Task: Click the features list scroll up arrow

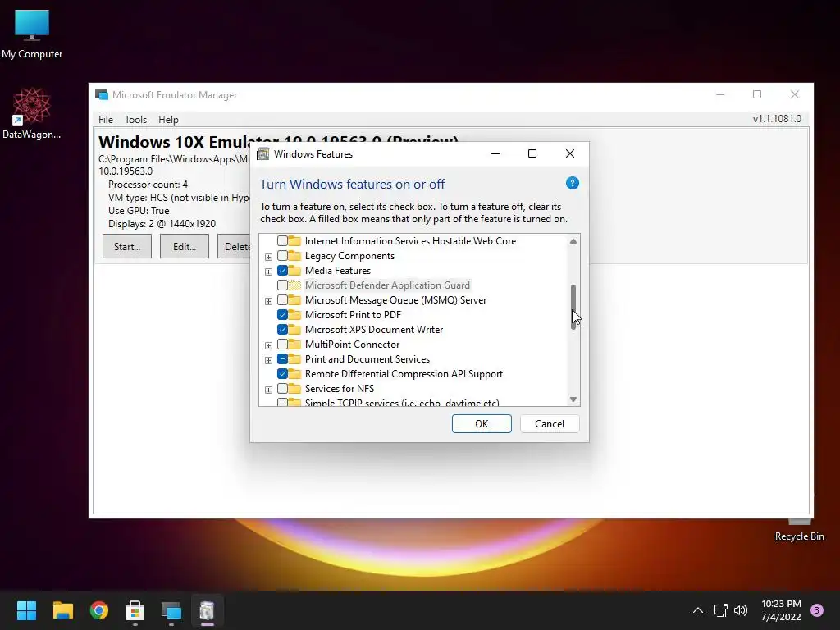Action: (573, 241)
